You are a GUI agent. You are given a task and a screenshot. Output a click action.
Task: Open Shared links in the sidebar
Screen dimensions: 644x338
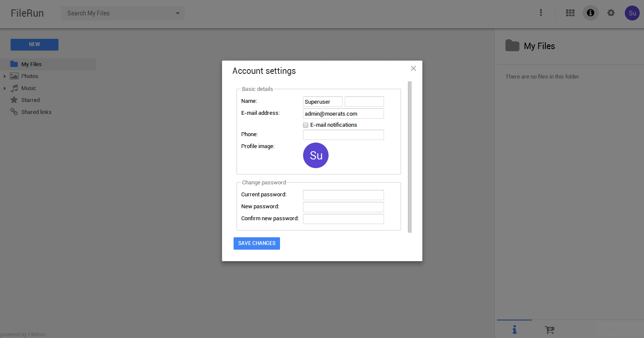(x=36, y=112)
